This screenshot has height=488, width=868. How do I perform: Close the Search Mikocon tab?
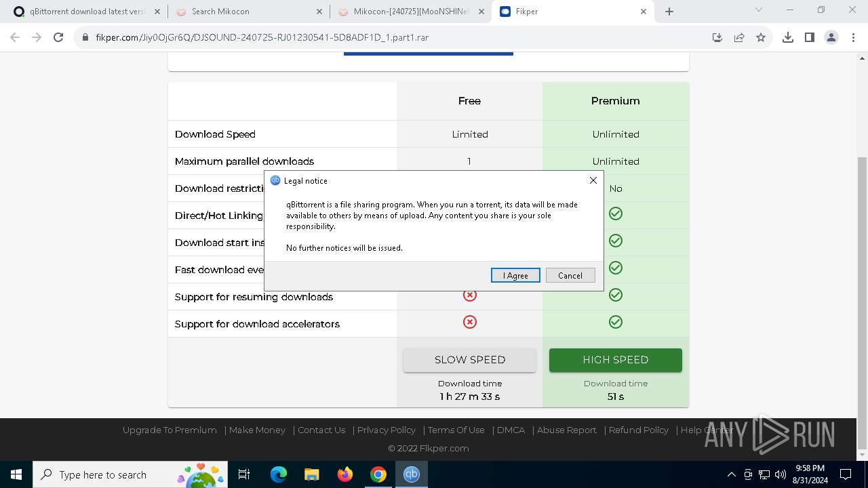pyautogui.click(x=319, y=12)
